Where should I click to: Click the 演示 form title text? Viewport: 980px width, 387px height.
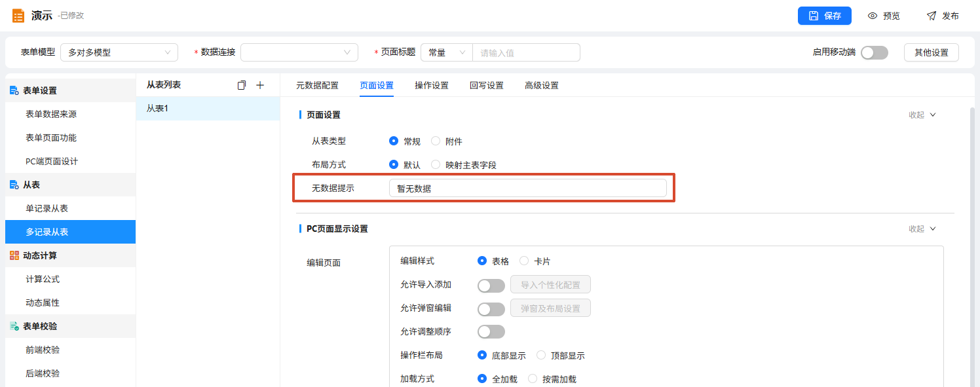click(41, 16)
